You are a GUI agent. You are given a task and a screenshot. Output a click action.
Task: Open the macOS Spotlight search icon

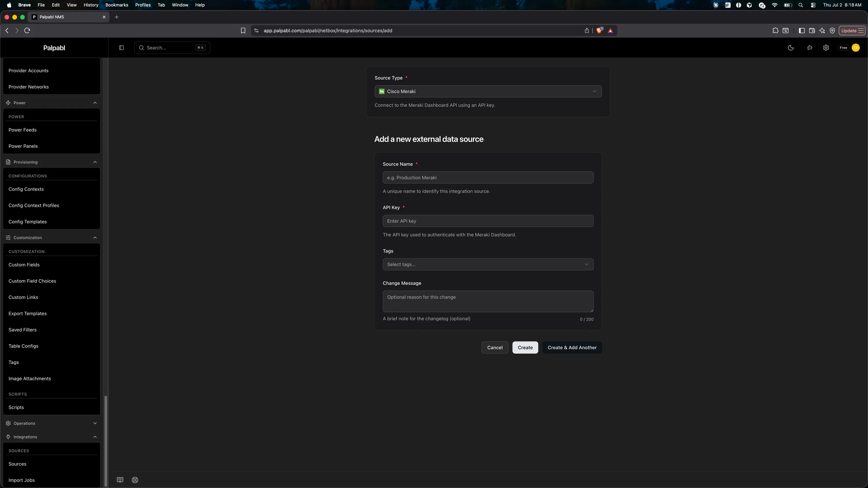(801, 5)
